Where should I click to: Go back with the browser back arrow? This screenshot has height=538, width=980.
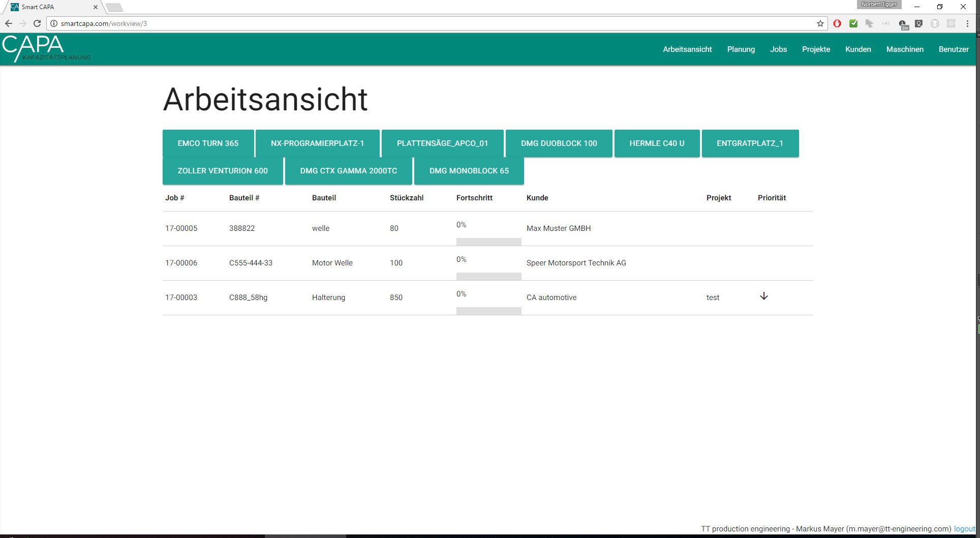tap(9, 23)
